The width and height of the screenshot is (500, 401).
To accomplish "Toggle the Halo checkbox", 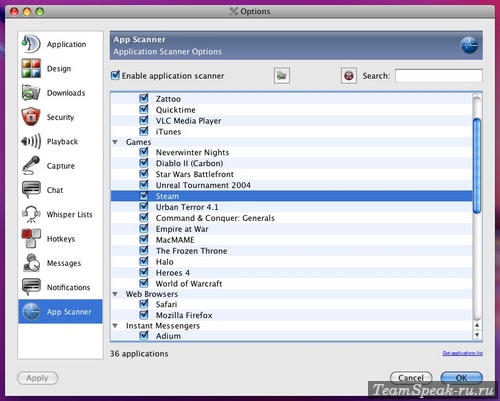I will point(144,261).
